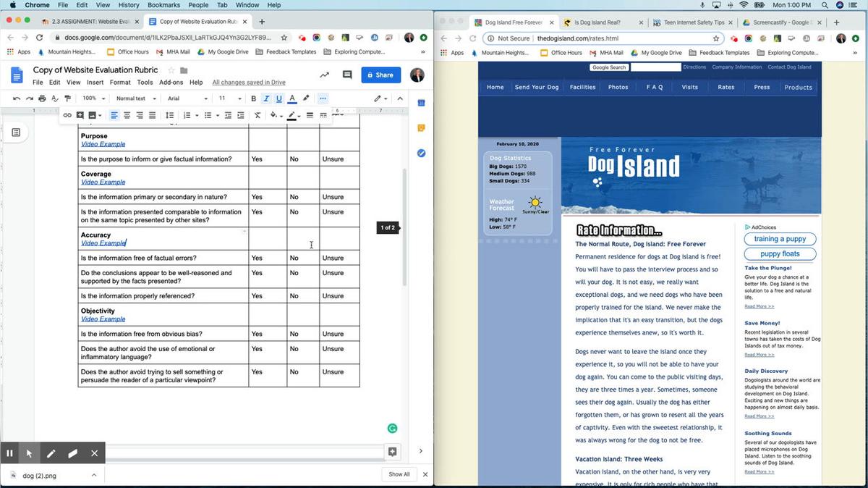
Task: Open the Tools menu in Google Docs
Action: (145, 83)
